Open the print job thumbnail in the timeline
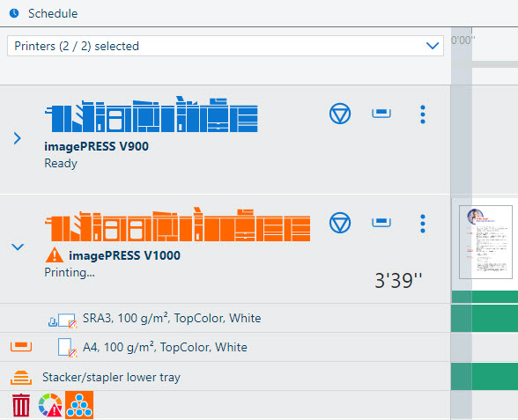The height and width of the screenshot is (420, 518). (x=485, y=242)
